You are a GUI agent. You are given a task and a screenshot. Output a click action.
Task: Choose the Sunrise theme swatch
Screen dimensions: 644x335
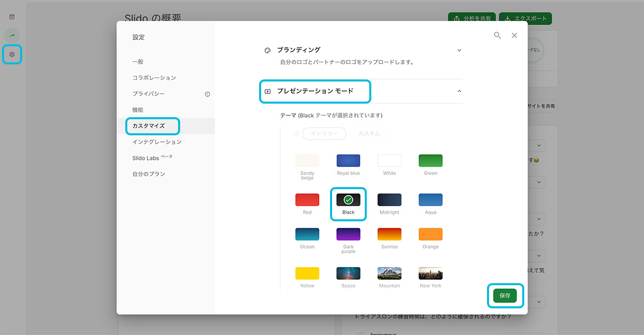coord(389,234)
